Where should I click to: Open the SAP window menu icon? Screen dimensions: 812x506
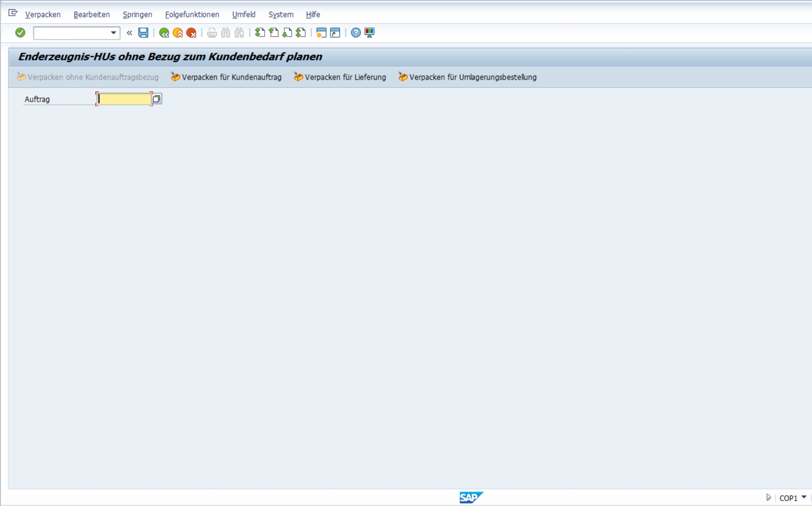click(x=13, y=13)
